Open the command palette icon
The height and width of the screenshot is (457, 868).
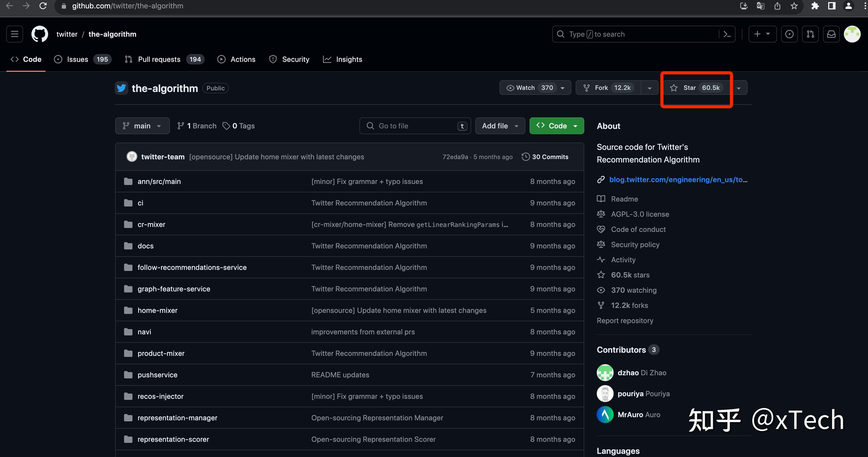[x=727, y=34]
